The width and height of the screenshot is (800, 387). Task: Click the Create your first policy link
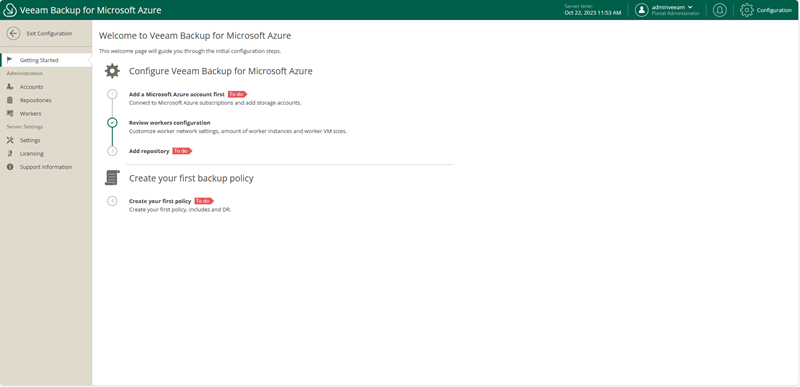[160, 201]
